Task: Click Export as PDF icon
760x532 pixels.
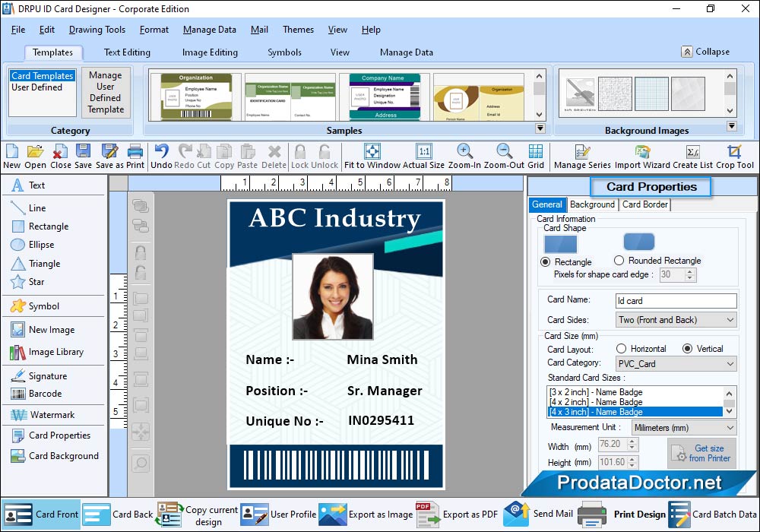Action: tap(428, 515)
